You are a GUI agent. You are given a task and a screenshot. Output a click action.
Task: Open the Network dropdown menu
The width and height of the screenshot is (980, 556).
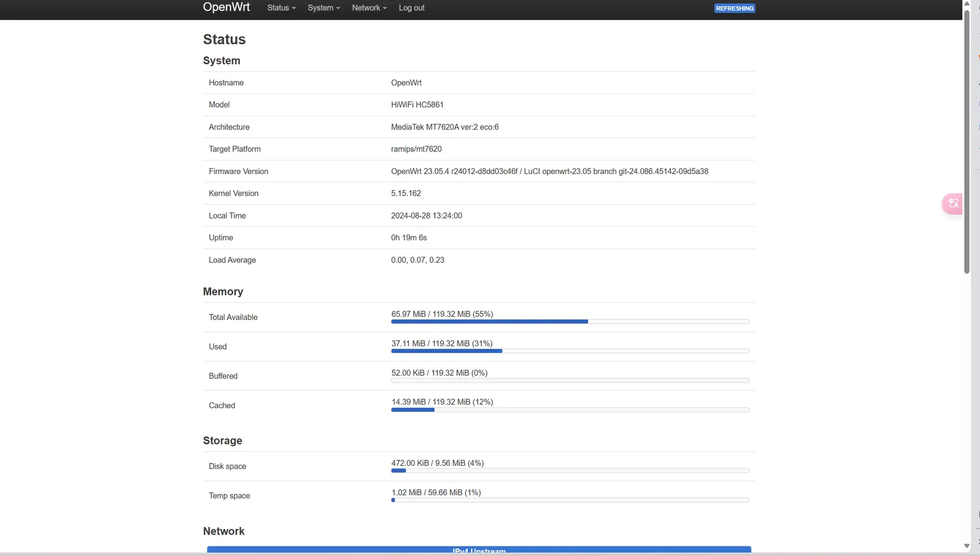(369, 8)
